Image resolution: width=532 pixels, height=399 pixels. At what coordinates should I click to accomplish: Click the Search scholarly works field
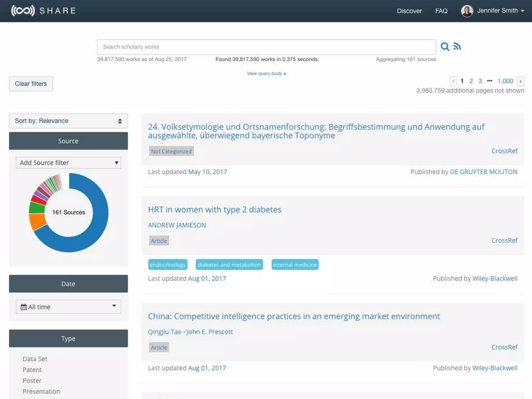pyautogui.click(x=266, y=47)
